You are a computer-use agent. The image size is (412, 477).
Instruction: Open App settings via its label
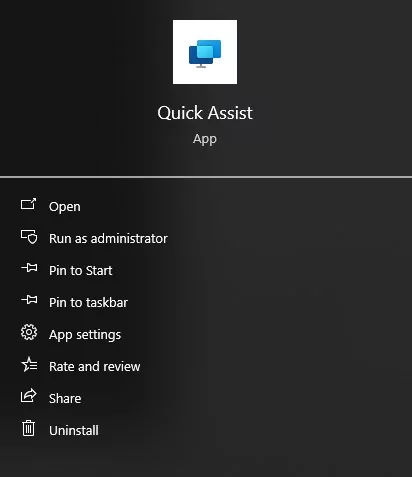[85, 335]
